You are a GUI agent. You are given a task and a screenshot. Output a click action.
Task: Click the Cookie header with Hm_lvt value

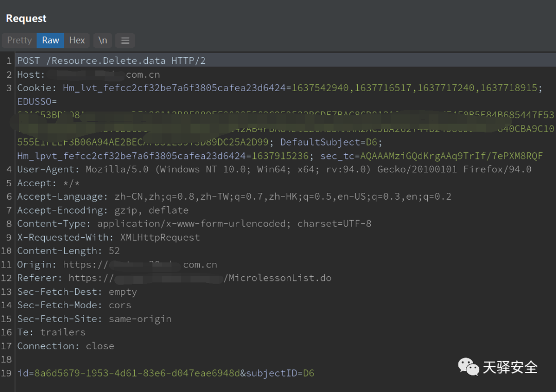[280, 88]
